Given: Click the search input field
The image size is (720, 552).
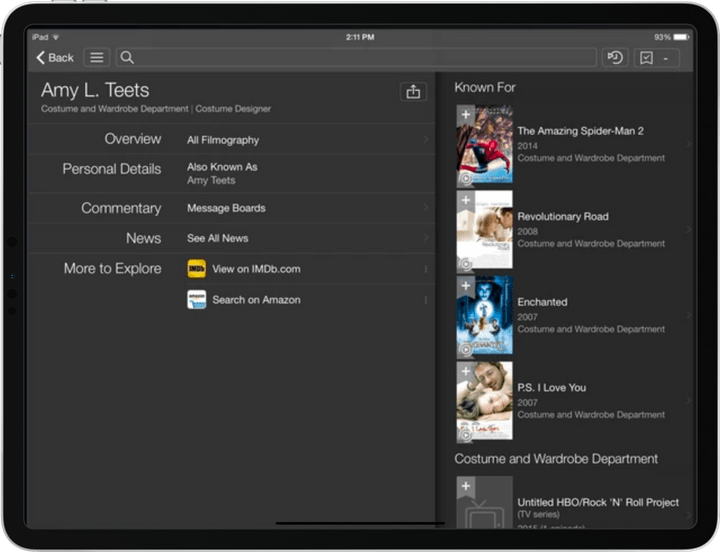Looking at the screenshot, I should 355,58.
